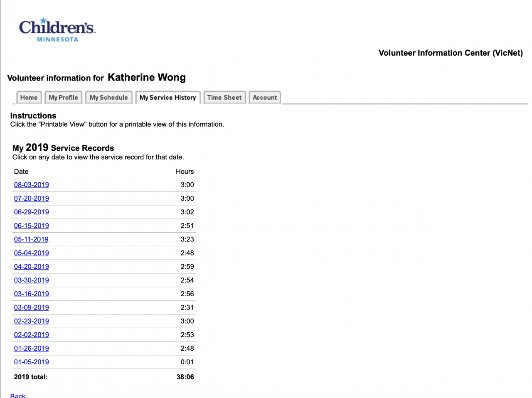This screenshot has height=398, width=532.
Task: Select the 2:59 hours entry
Action: (187, 267)
